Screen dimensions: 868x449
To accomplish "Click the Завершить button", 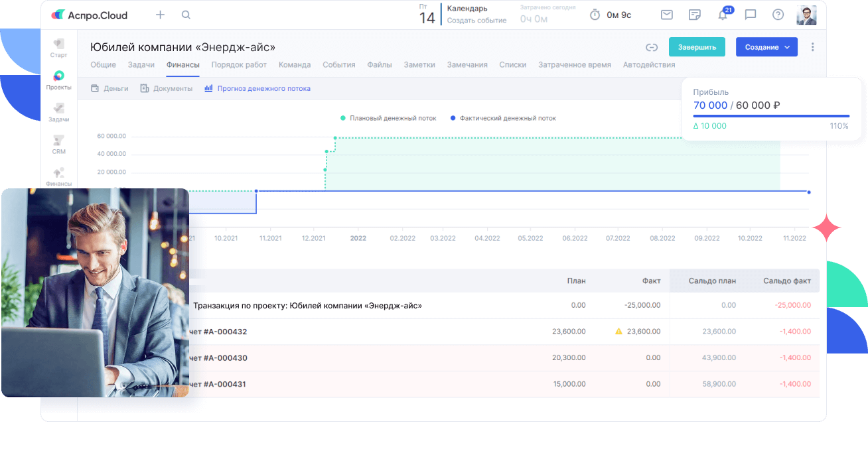I will 697,47.
